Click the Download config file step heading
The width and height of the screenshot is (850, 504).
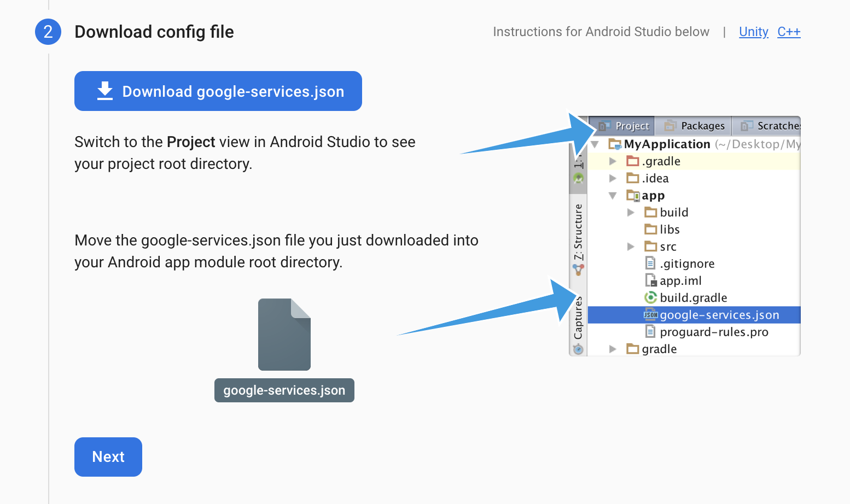coord(154,32)
